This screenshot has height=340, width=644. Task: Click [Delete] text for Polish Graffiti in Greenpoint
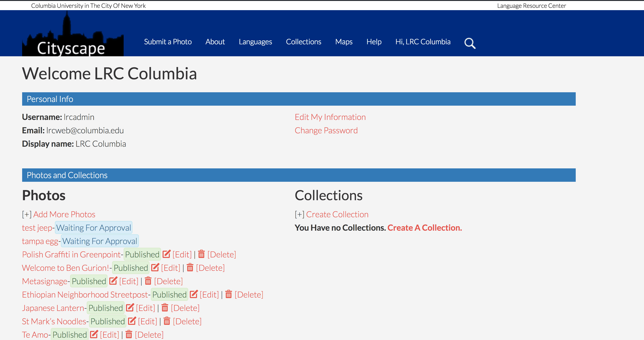(x=221, y=254)
